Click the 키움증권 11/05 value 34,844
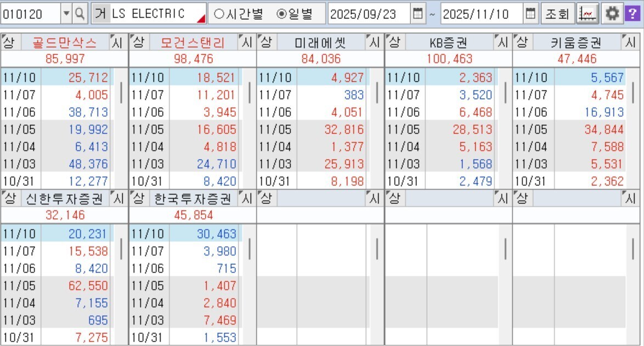Screen dimensions: 644x346 [604, 129]
